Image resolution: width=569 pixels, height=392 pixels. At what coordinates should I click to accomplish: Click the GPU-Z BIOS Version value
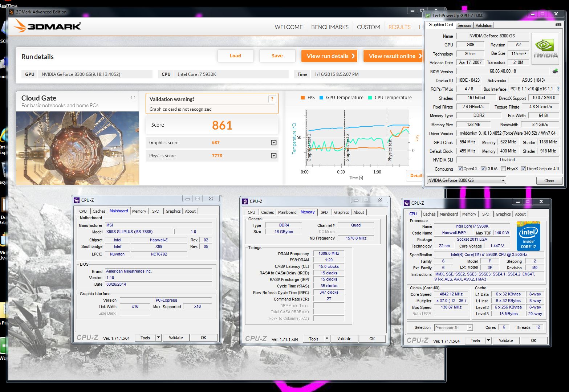[503, 72]
